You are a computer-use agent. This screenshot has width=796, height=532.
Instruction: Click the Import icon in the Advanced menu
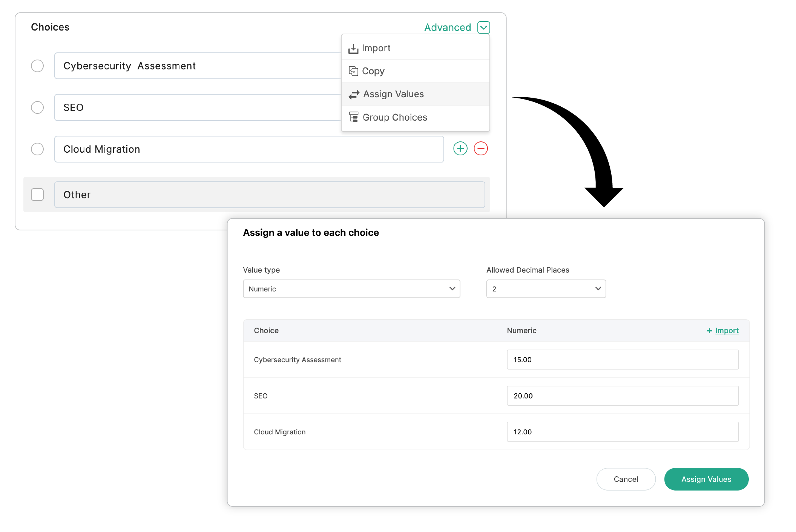click(354, 48)
